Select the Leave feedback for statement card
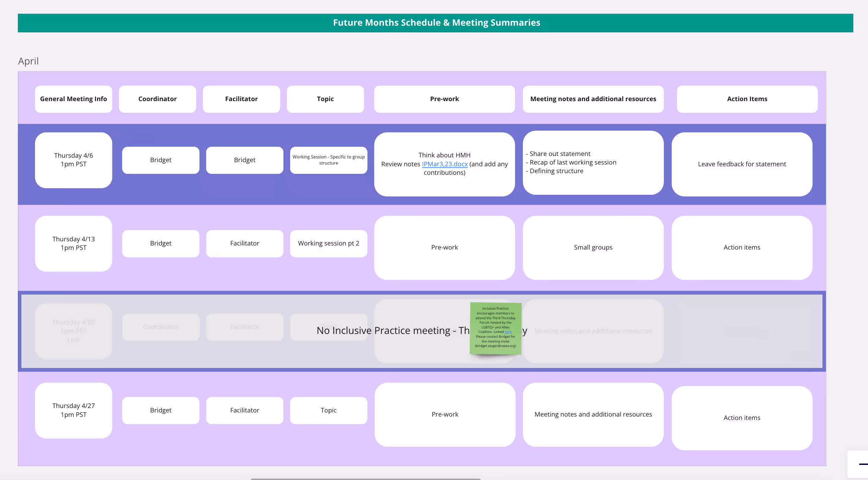The width and height of the screenshot is (868, 480). pyautogui.click(x=742, y=164)
